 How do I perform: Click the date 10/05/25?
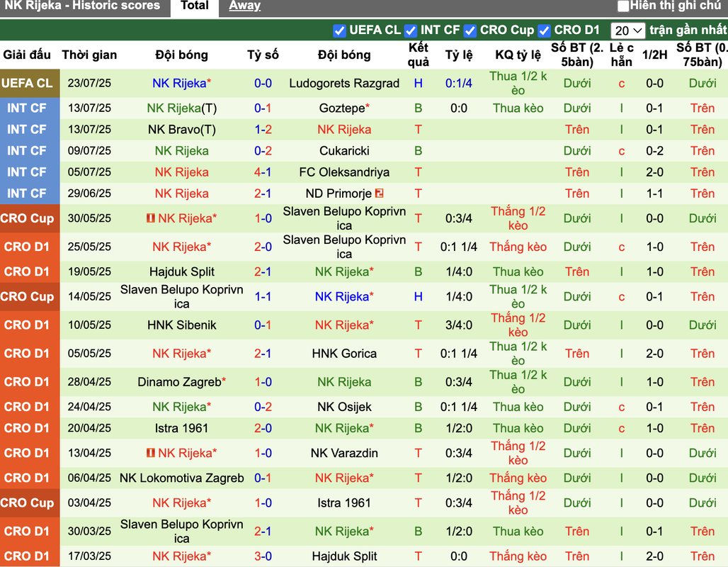89,325
